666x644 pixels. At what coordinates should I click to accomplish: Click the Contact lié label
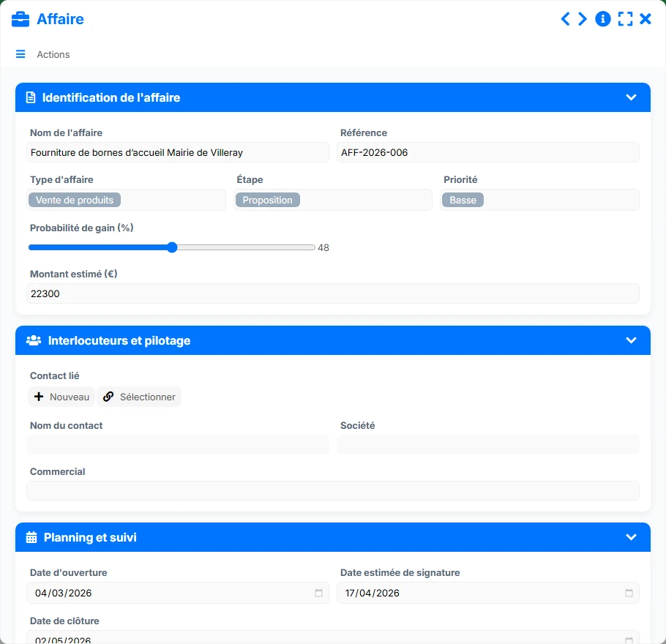(x=54, y=376)
